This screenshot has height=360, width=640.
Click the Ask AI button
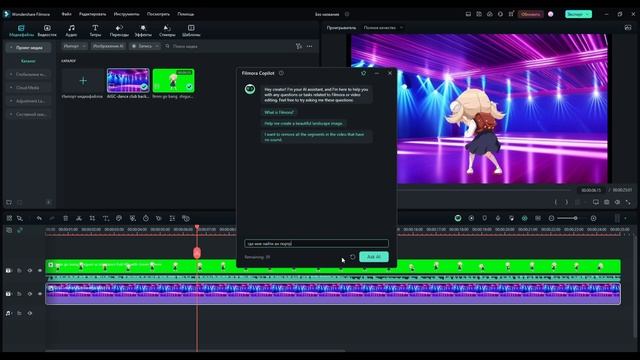pos(374,257)
